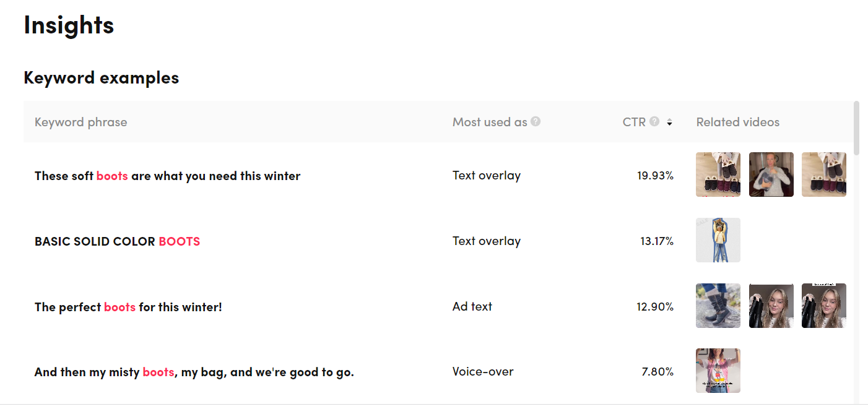Open third thumbnail in the soft boots row
Screen dimensions: 868x409
coord(824,174)
